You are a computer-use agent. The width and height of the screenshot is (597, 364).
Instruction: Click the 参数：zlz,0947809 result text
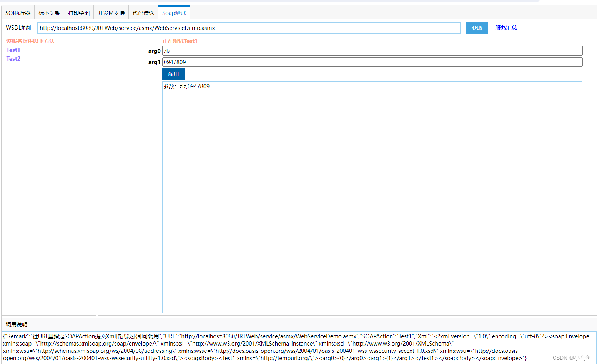pyautogui.click(x=186, y=86)
